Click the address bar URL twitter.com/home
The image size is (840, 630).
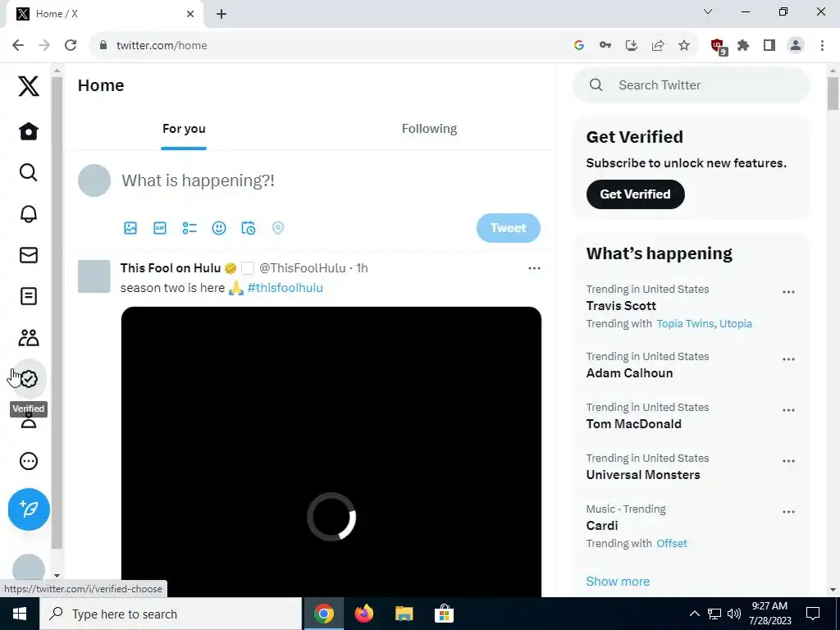[x=162, y=46]
